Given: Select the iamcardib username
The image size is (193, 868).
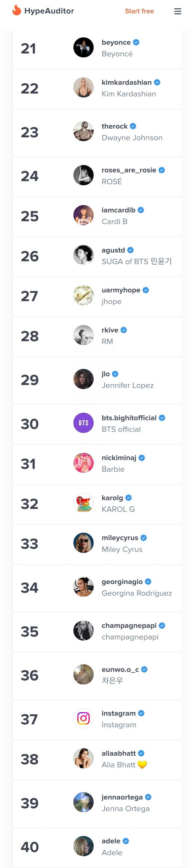Looking at the screenshot, I should (x=118, y=210).
